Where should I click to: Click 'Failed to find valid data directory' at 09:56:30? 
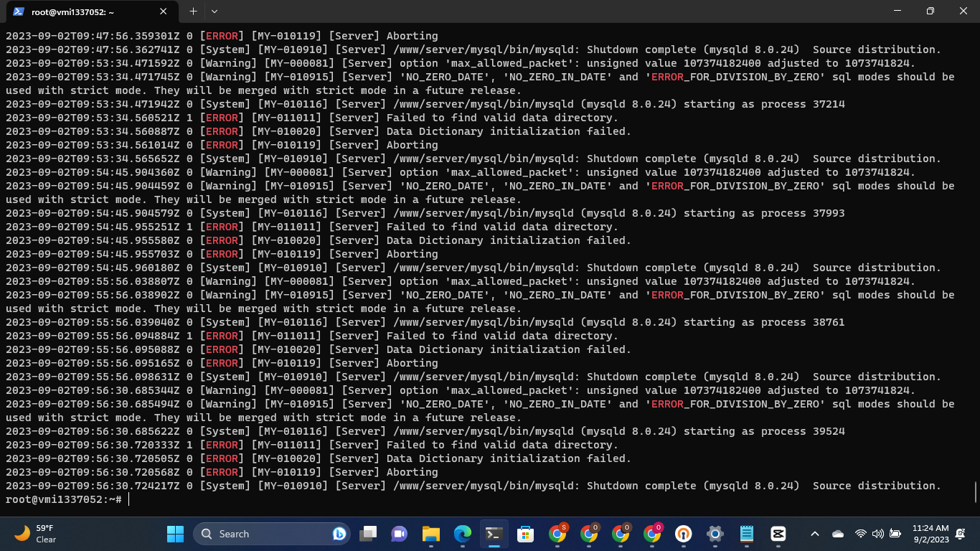502,445
